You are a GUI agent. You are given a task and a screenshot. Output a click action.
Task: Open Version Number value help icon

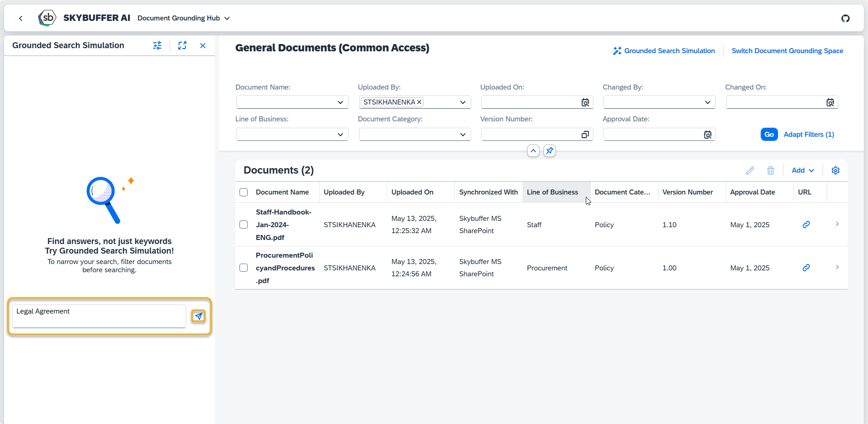tap(585, 135)
